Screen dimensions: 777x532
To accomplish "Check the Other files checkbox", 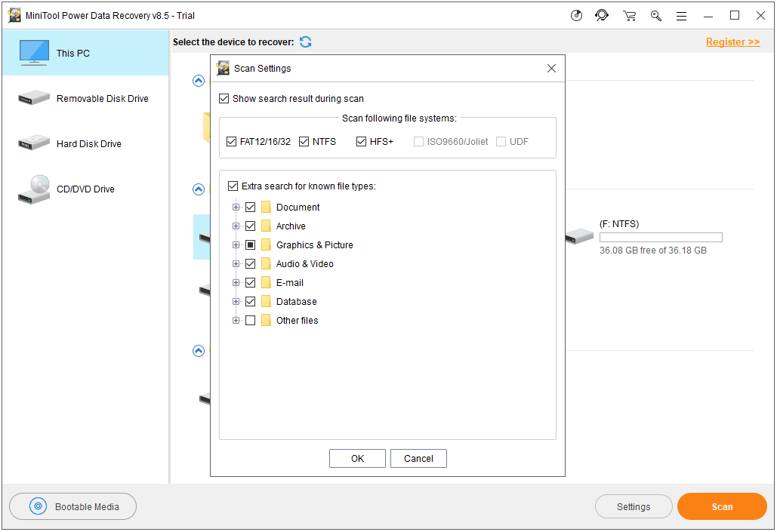I will point(250,321).
